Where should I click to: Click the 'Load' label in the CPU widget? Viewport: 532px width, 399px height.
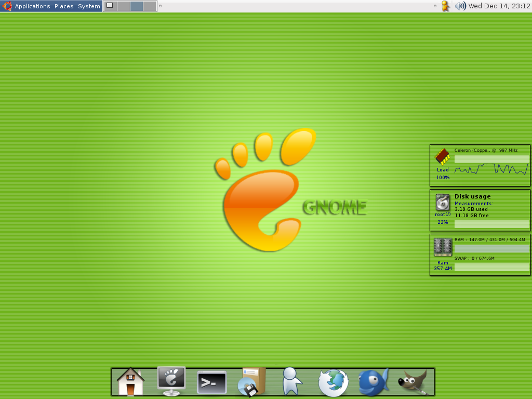[443, 170]
